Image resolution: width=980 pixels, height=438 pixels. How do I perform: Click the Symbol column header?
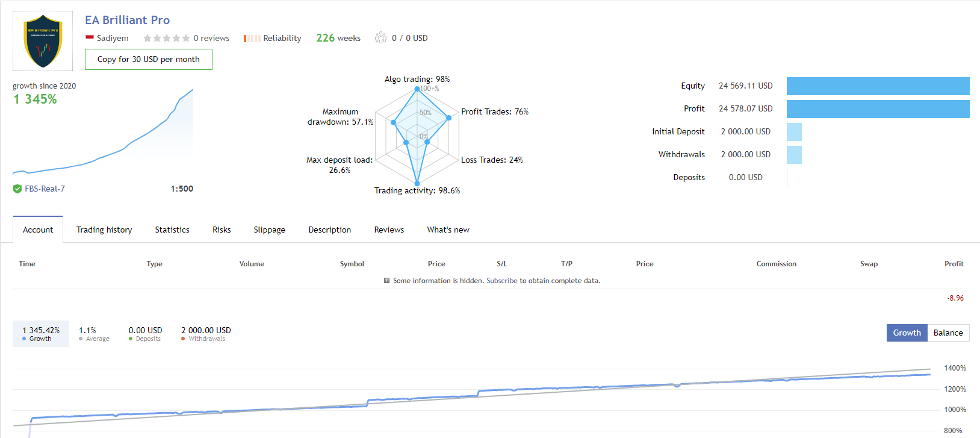coord(352,264)
